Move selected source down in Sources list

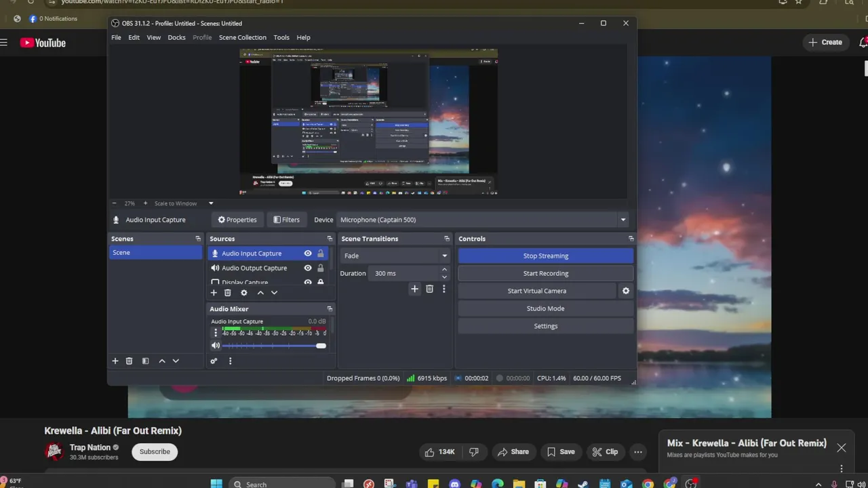pyautogui.click(x=274, y=293)
